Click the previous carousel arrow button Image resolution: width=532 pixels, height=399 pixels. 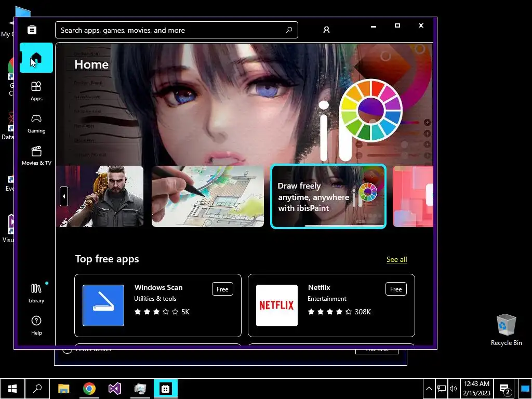(x=64, y=196)
